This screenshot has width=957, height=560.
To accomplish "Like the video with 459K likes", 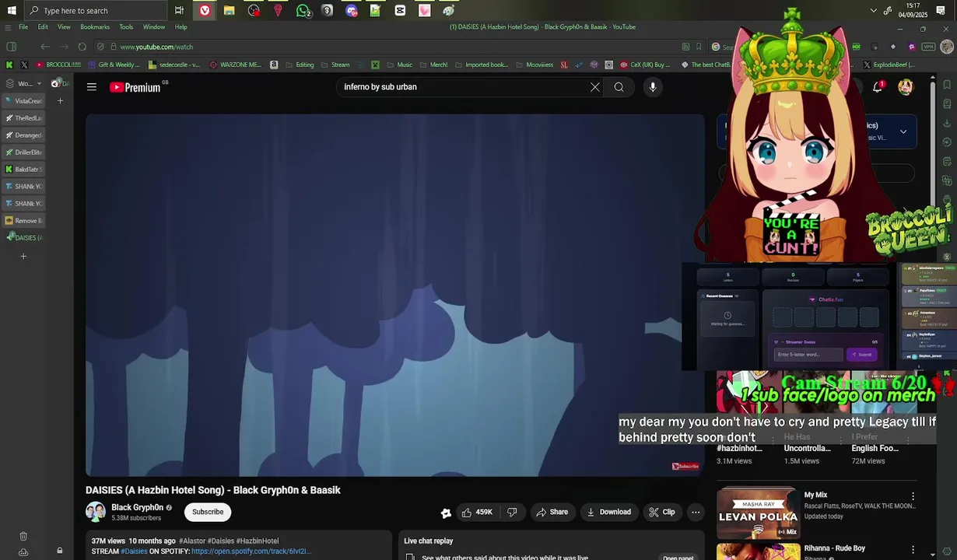I will pyautogui.click(x=477, y=512).
